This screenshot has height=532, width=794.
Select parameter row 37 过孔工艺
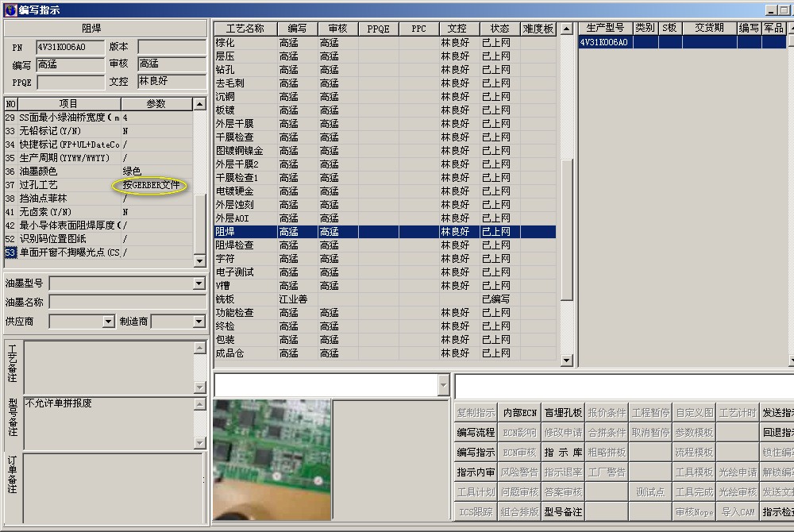click(x=98, y=185)
